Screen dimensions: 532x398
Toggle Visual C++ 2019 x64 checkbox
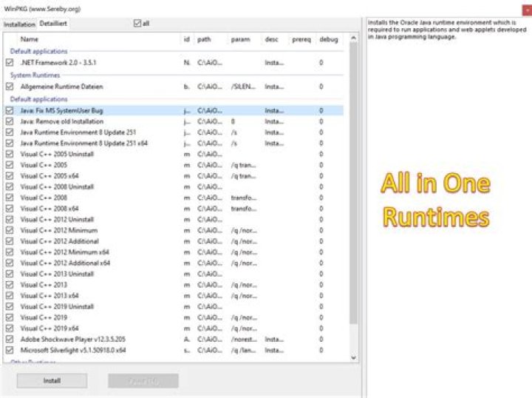pyautogui.click(x=10, y=328)
